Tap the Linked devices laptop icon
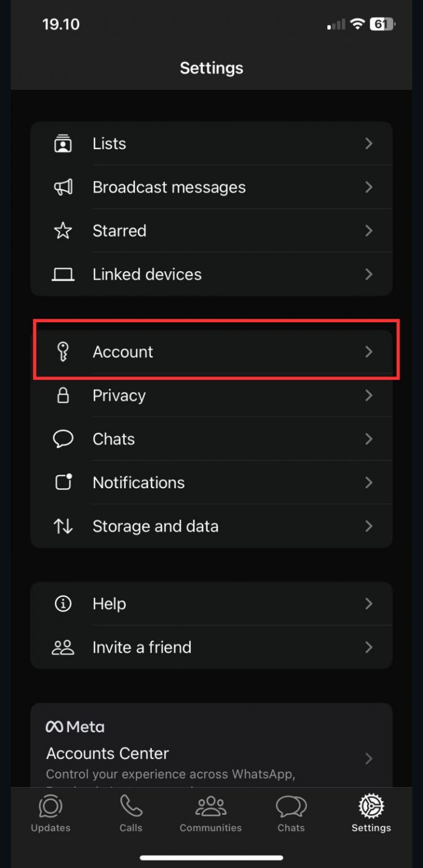423x868 pixels. [x=63, y=275]
